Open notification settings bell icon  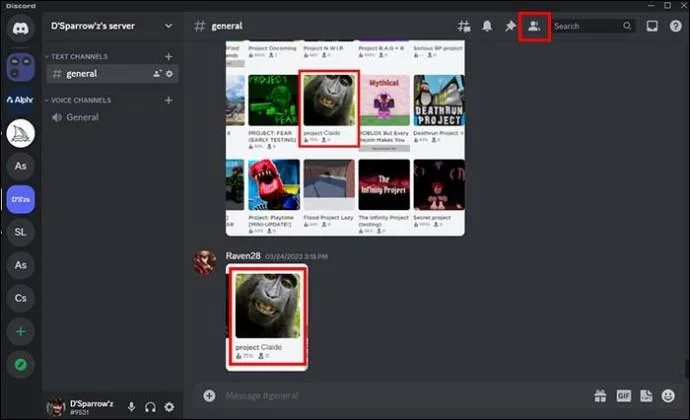[x=487, y=26]
